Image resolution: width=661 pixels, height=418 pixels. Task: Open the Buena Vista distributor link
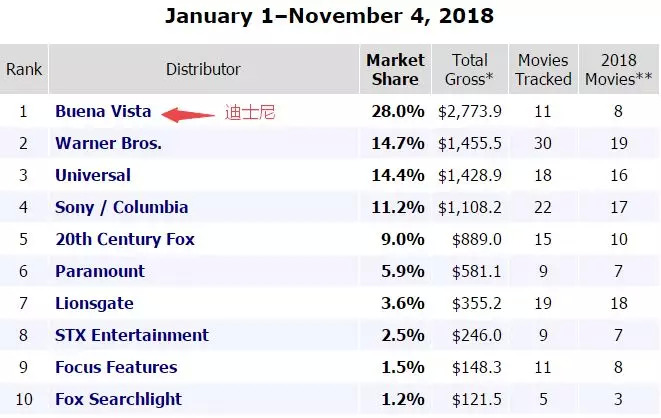click(x=101, y=112)
